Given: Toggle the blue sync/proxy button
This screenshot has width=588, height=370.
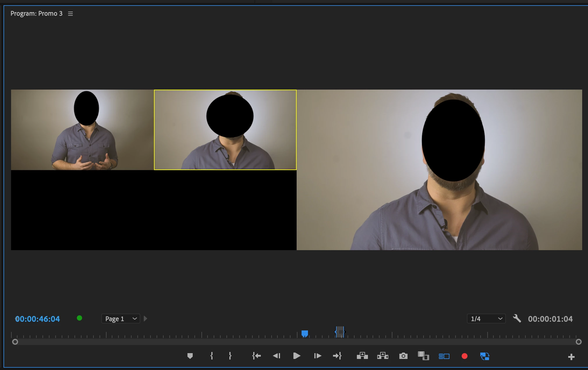Looking at the screenshot, I should pyautogui.click(x=485, y=356).
